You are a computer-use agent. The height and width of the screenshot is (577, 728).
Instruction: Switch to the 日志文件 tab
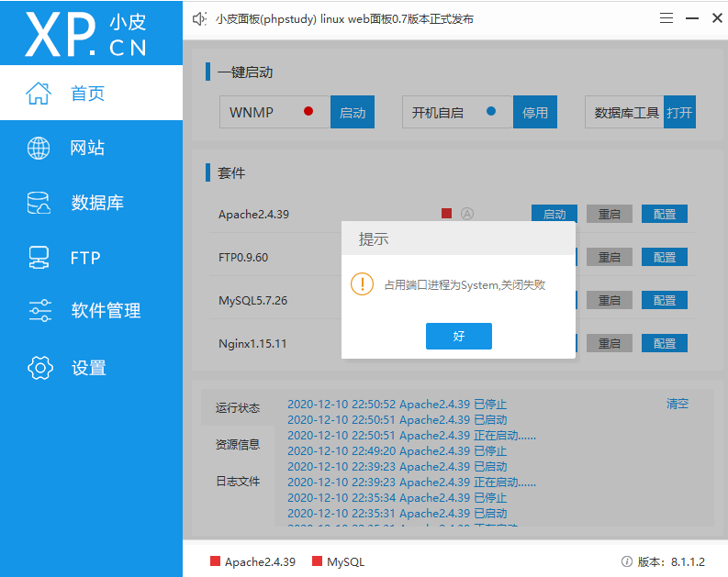coord(238,481)
